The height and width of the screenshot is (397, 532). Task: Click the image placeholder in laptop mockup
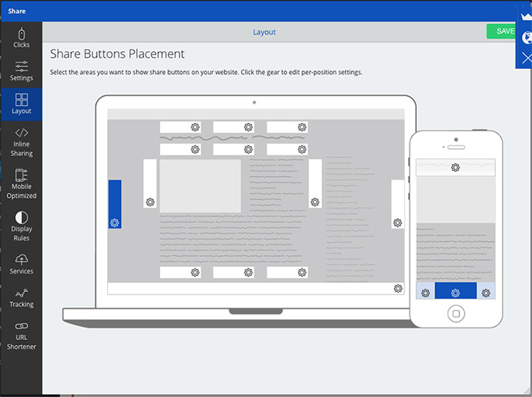point(200,186)
